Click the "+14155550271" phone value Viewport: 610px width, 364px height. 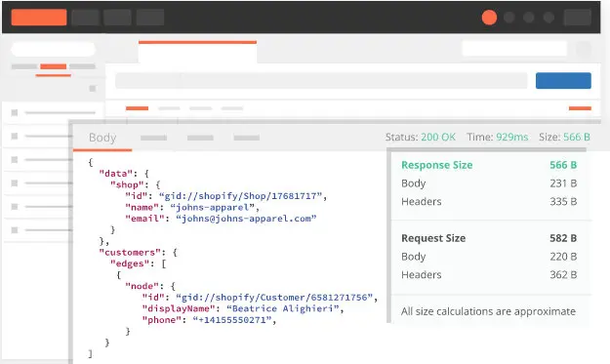tap(232, 320)
